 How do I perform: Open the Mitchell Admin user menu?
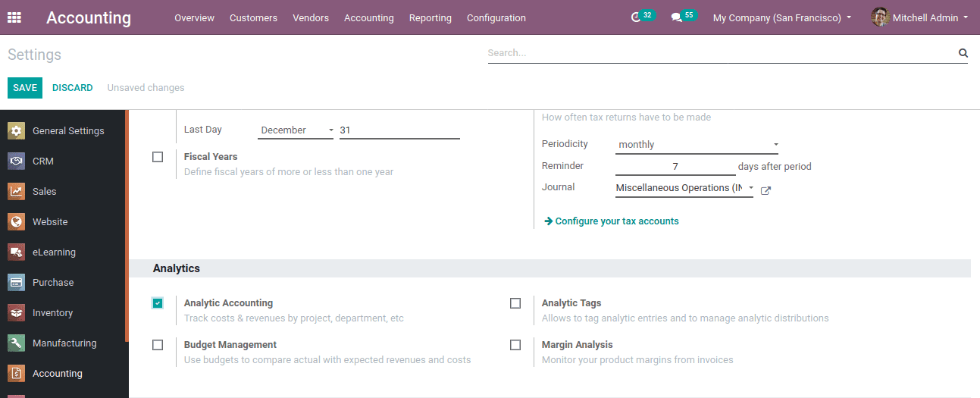920,17
